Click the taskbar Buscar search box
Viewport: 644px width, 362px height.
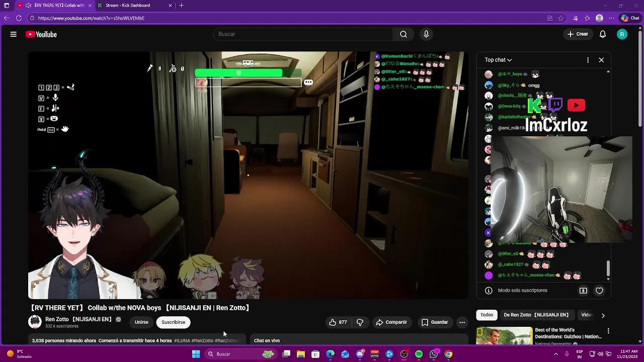tap(242, 354)
